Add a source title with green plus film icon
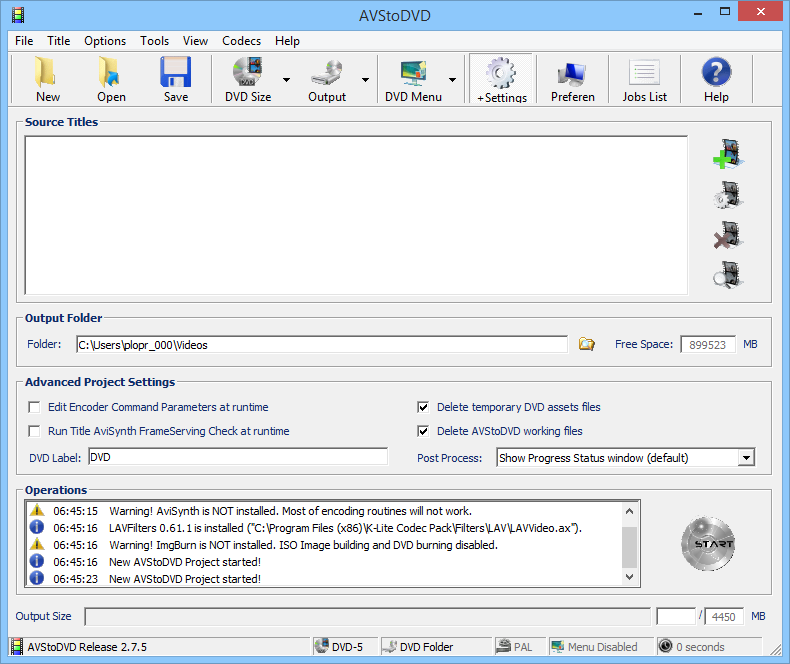The width and height of the screenshot is (790, 664). coord(728,154)
